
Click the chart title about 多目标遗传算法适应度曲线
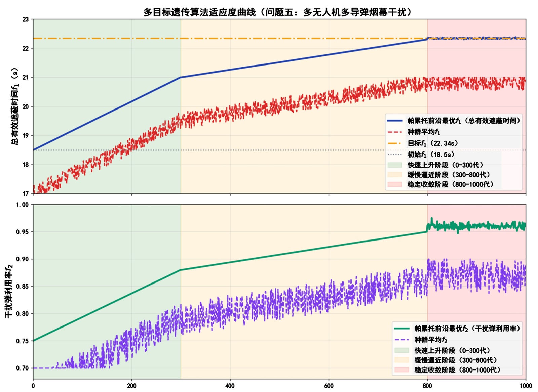tap(278, 12)
